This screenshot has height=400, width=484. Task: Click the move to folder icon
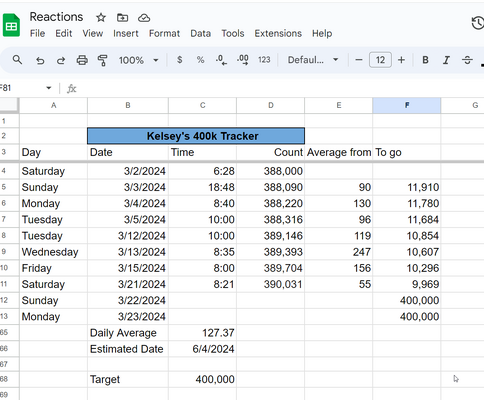pos(122,17)
